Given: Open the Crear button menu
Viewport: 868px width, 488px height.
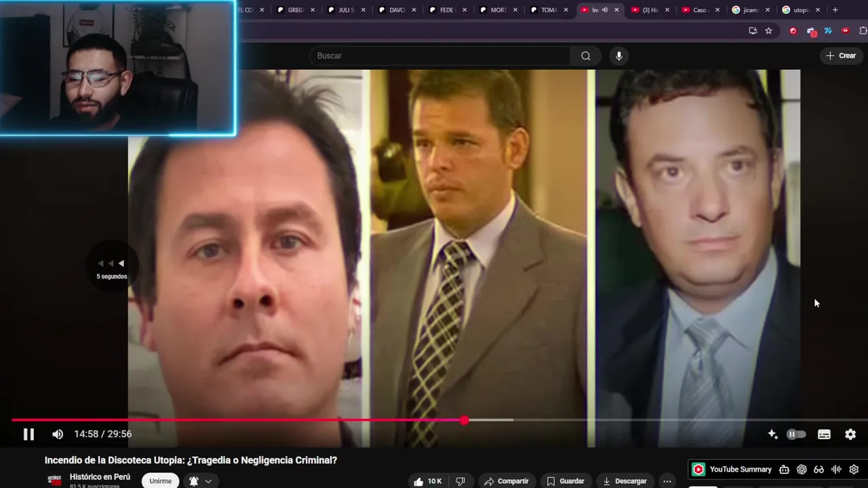Looking at the screenshot, I should (841, 56).
